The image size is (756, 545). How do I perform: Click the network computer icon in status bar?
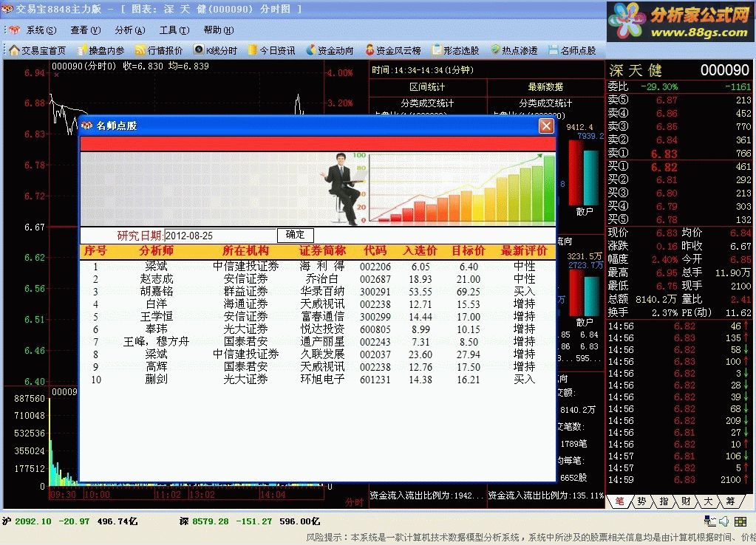click(709, 521)
